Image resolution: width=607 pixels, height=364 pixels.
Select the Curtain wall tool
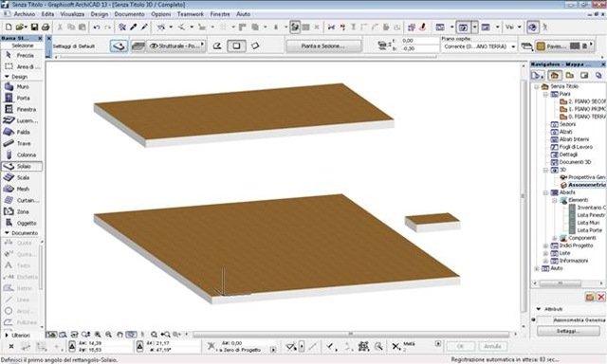[22, 200]
